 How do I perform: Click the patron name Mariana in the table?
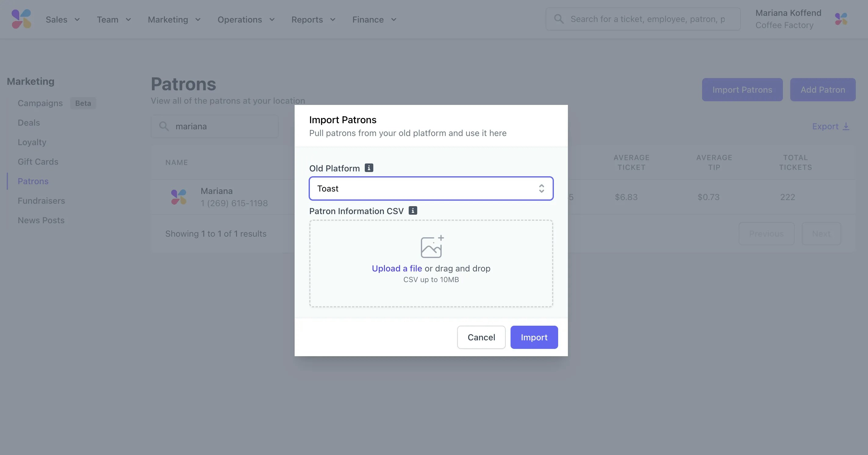pyautogui.click(x=217, y=191)
